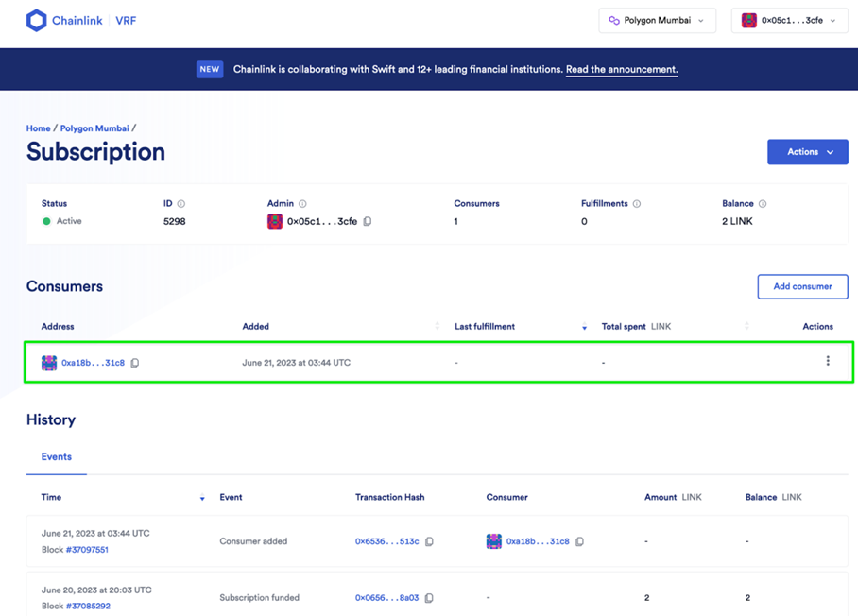Go to Polygon Mumbai breadcrumb
The width and height of the screenshot is (858, 616).
[94, 128]
